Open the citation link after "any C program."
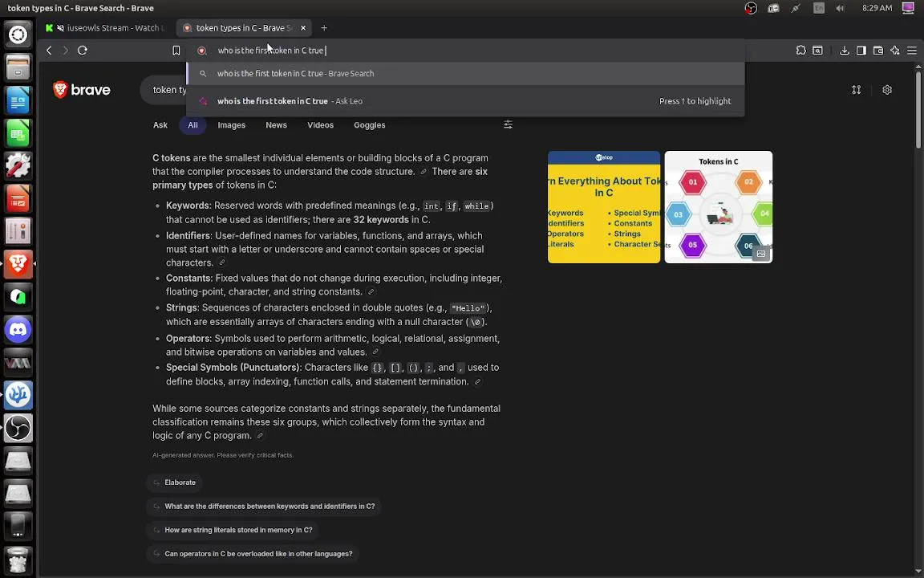Screen dimensions: 924x578 [260, 436]
